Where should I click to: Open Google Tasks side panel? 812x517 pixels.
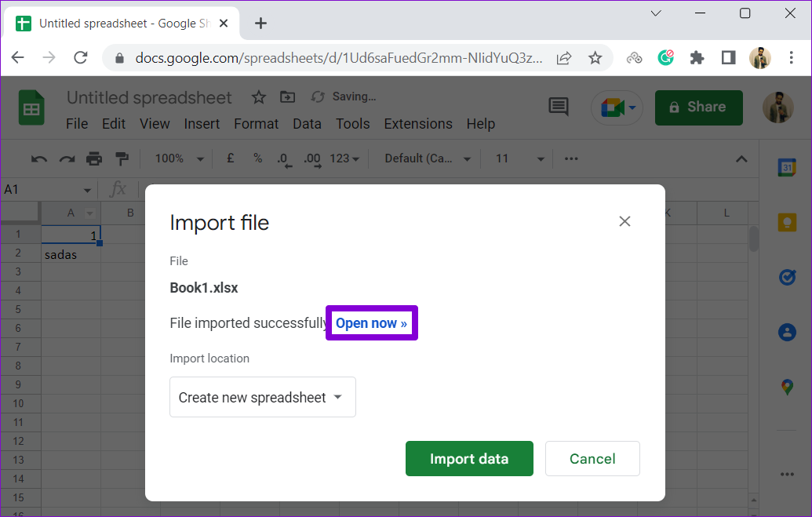[x=787, y=277]
